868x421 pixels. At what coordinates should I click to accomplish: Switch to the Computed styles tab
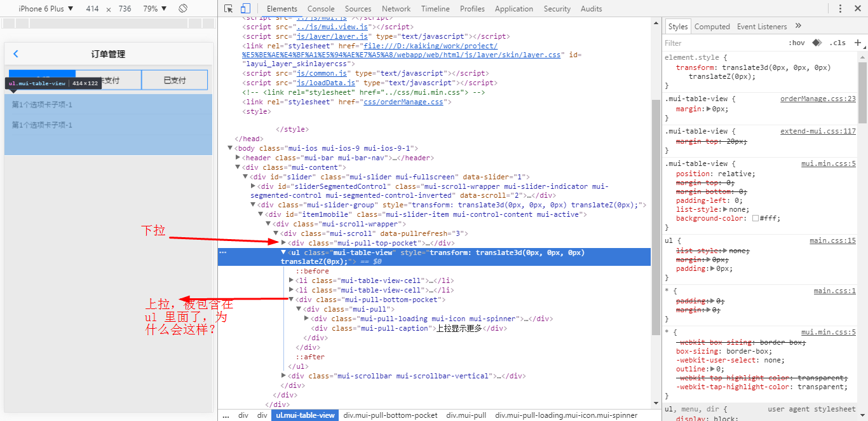tap(712, 27)
